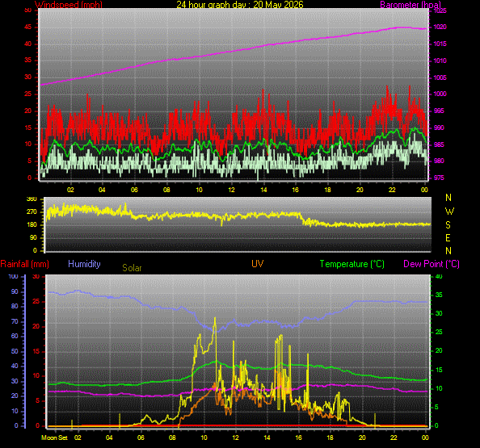
Task: Click the 1020 barometer axis value
Action: click(440, 27)
